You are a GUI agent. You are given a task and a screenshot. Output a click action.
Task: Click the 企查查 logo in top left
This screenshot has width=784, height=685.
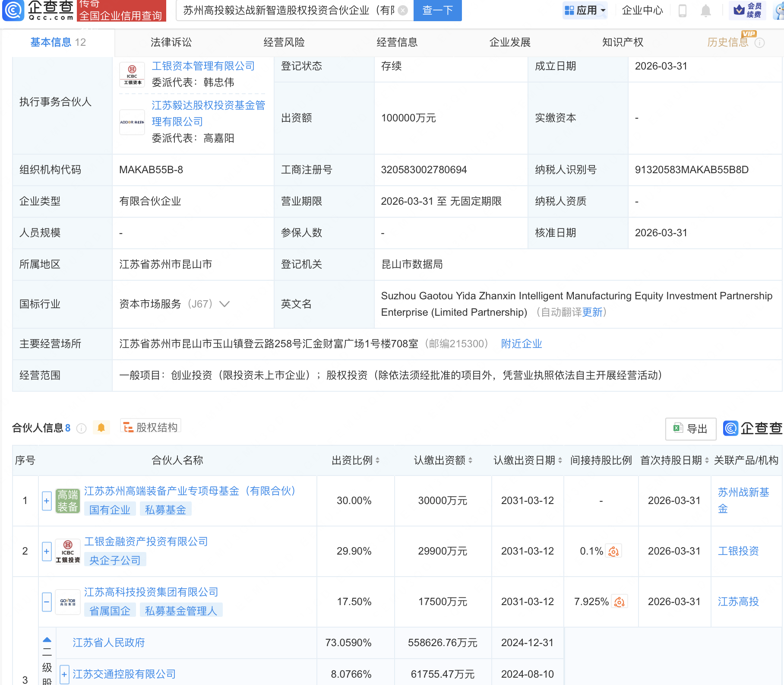click(x=13, y=11)
